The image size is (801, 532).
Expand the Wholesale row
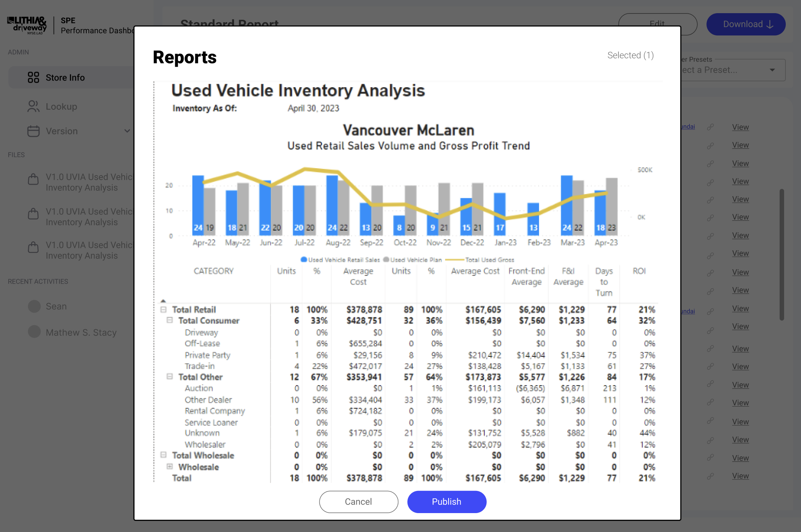tap(169, 467)
